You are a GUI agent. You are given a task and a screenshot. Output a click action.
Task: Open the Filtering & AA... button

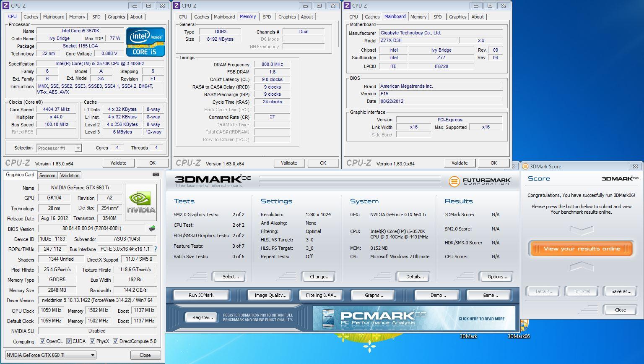(322, 295)
